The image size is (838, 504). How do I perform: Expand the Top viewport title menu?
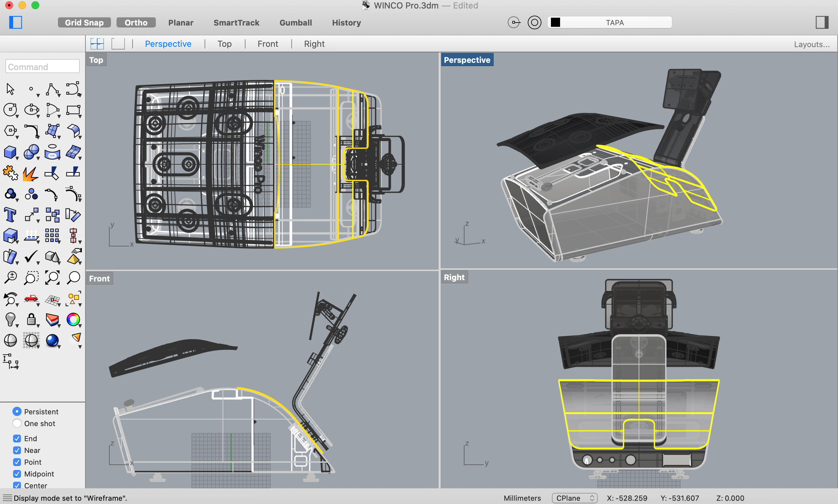click(96, 60)
